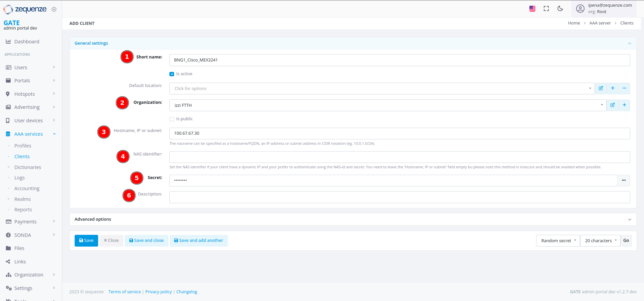Click edit icon next to Organization field
Viewport: 644px width, 301px height.
tap(612, 105)
